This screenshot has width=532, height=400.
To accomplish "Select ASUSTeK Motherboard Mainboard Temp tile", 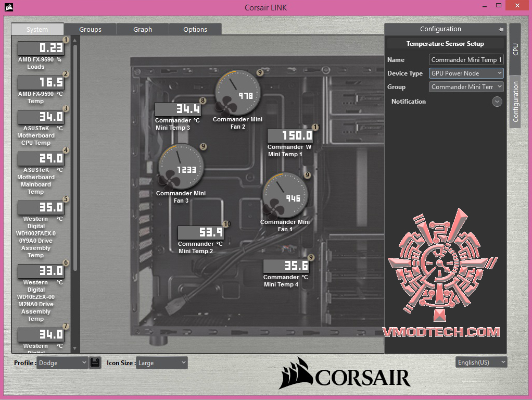I will (x=41, y=158).
